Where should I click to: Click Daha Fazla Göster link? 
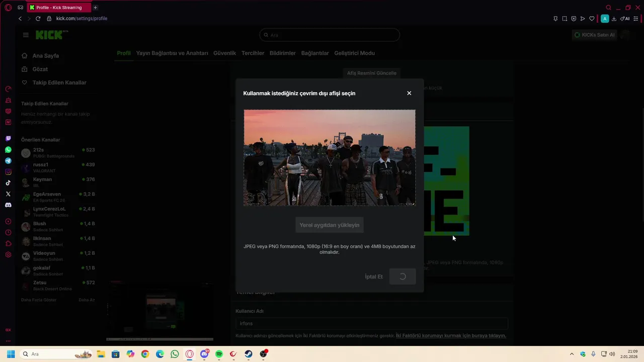[39, 300]
